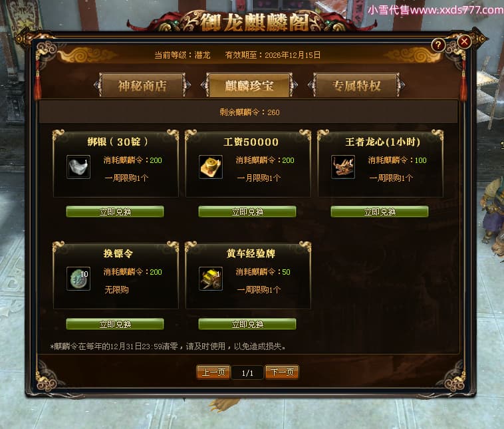Click the dragon heart item icon
This screenshot has width=504, height=429.
(343, 166)
